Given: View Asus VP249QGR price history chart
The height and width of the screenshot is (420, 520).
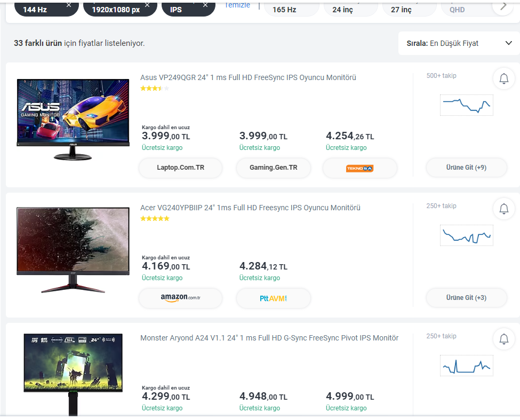Looking at the screenshot, I should point(467,105).
